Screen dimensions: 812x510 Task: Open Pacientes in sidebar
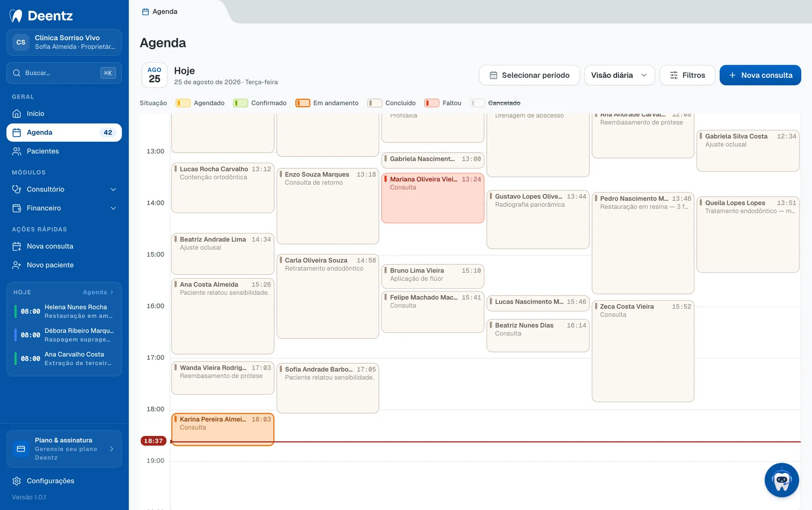[64, 151]
